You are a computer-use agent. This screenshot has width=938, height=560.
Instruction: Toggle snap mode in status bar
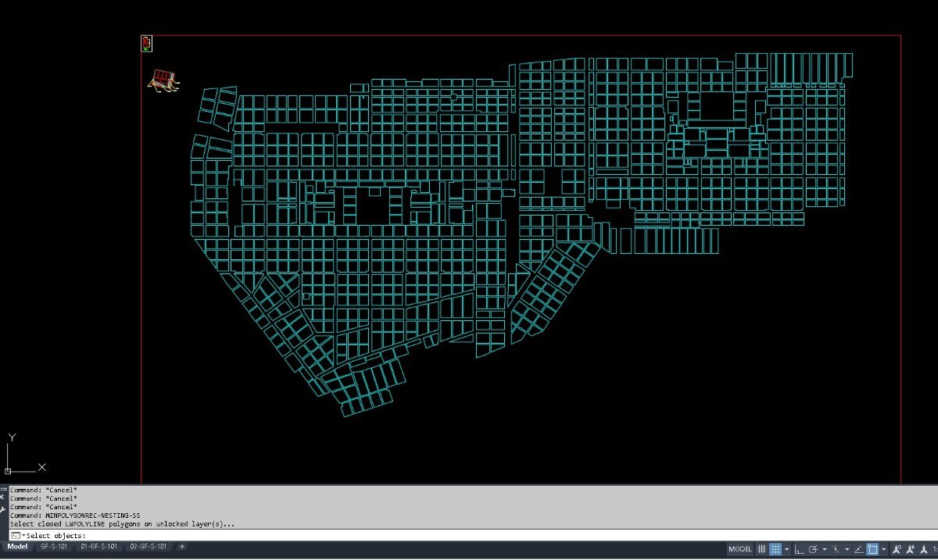tap(775, 549)
